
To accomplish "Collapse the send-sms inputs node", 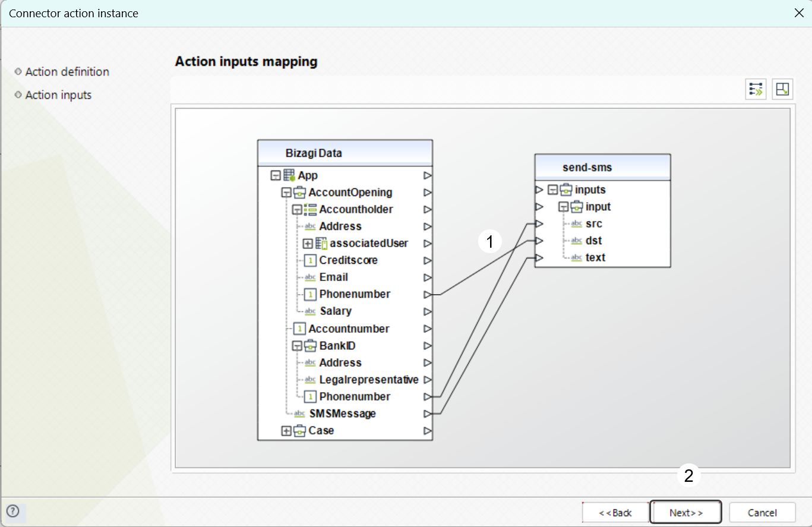I will (552, 190).
